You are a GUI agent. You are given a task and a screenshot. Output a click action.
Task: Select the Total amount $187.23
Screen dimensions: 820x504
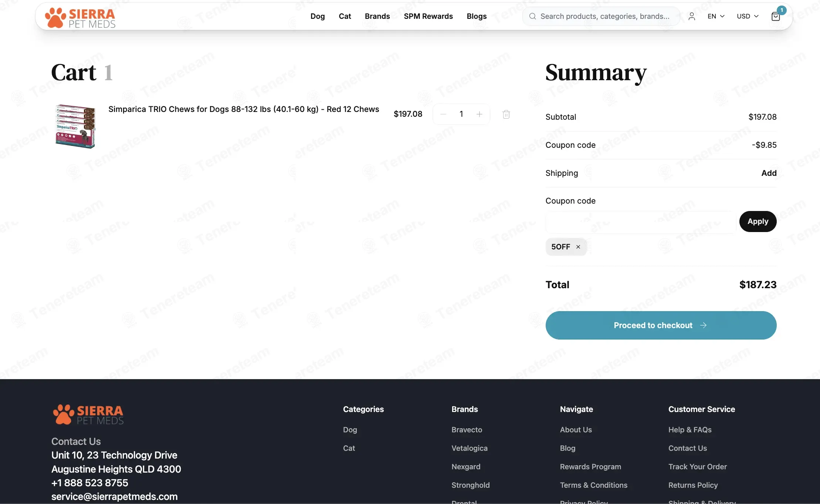point(758,285)
